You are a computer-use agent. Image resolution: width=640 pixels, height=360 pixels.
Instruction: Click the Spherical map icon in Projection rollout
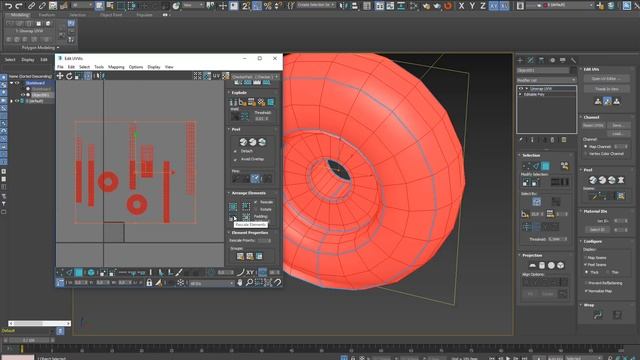click(551, 265)
